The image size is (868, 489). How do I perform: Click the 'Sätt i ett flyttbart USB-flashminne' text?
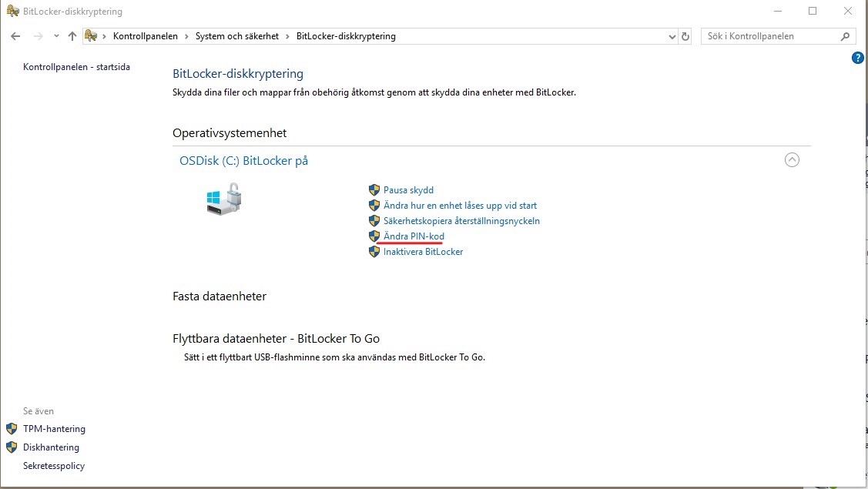pyautogui.click(x=334, y=357)
